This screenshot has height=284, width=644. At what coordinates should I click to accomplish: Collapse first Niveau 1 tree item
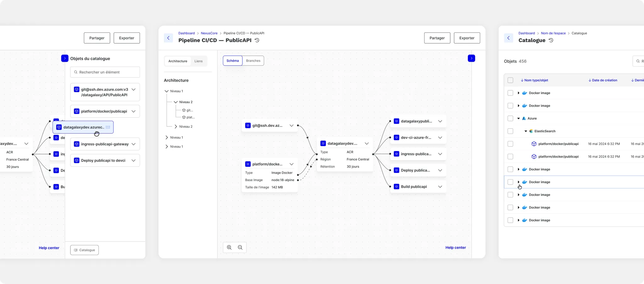coord(167,91)
